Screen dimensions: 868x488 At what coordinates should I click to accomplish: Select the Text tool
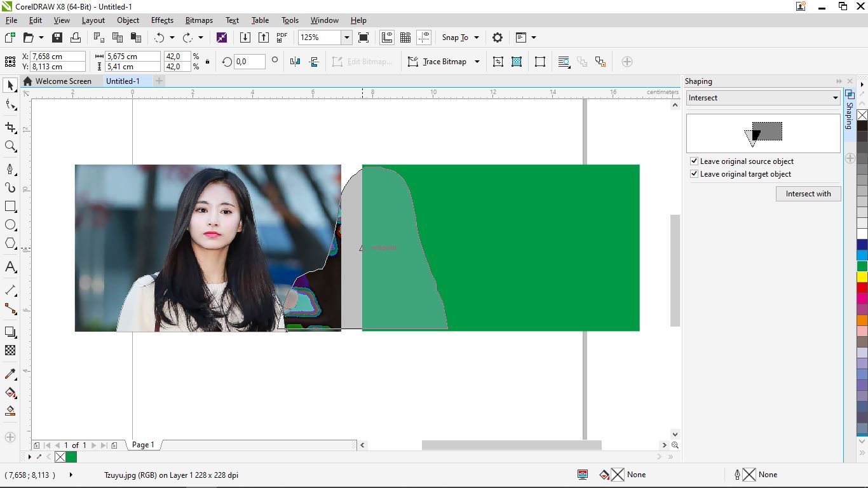(10, 267)
